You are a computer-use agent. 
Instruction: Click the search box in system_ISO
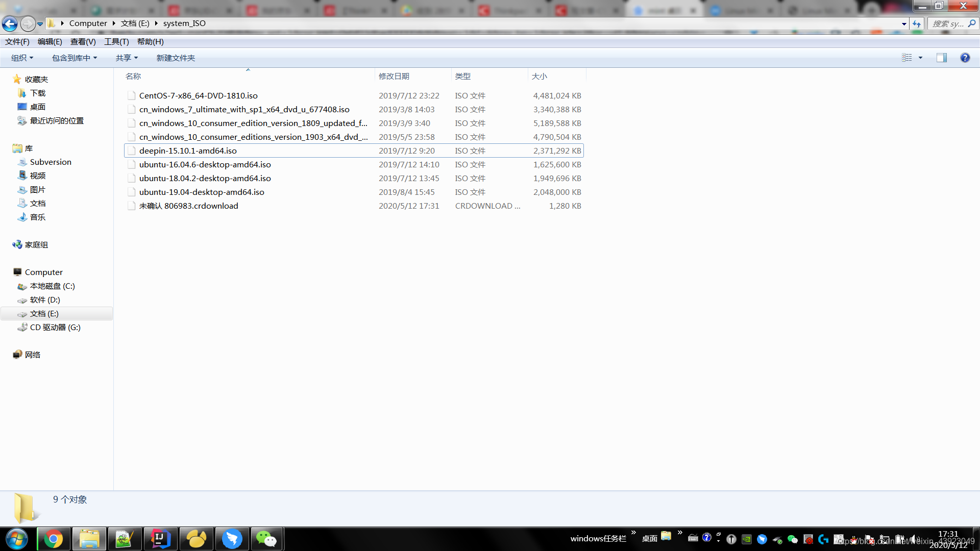[x=948, y=23]
